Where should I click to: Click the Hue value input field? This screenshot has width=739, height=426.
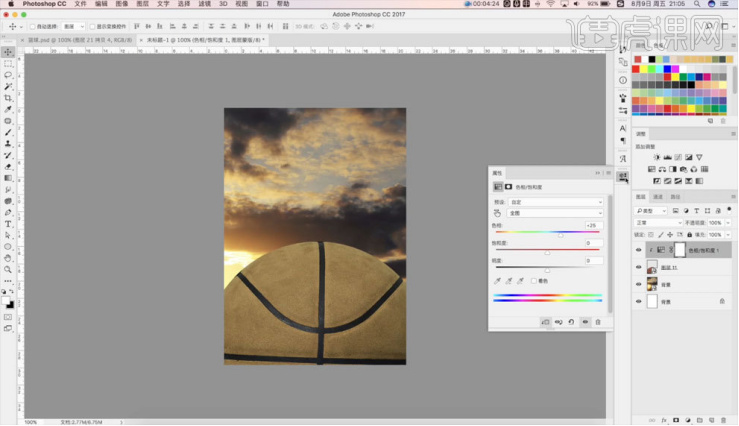point(592,226)
